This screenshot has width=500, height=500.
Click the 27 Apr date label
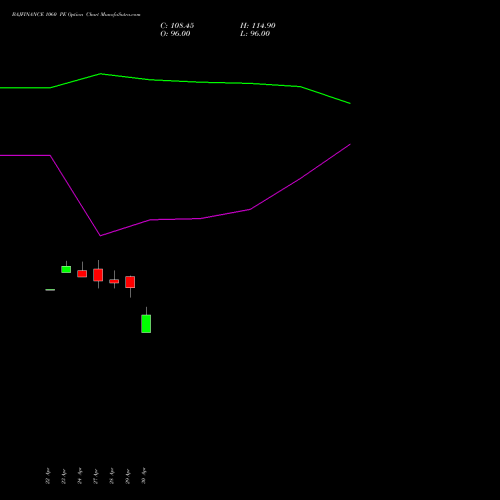95,476
